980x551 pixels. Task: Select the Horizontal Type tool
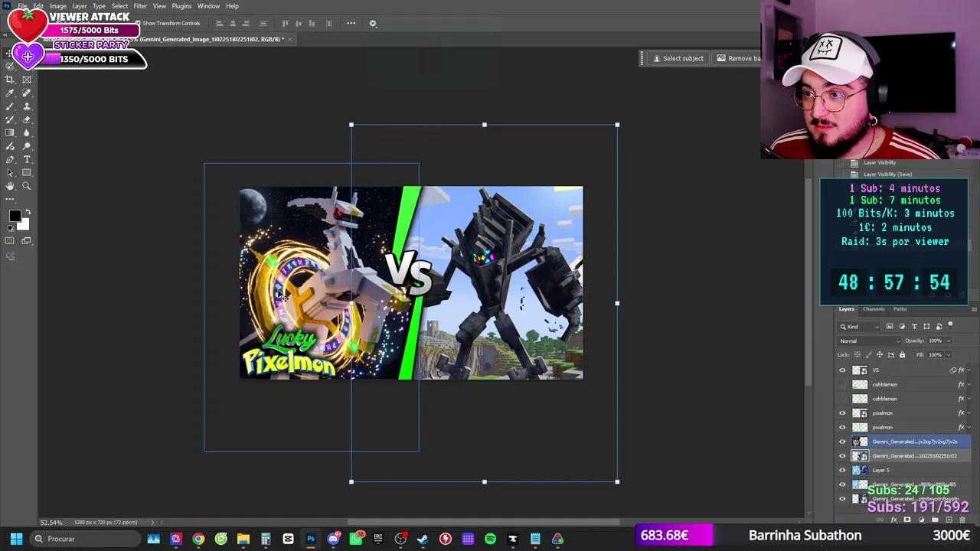click(27, 159)
